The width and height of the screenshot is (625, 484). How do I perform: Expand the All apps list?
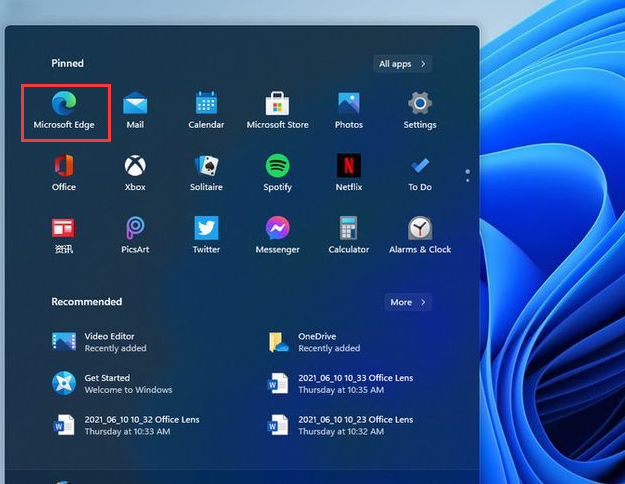403,64
